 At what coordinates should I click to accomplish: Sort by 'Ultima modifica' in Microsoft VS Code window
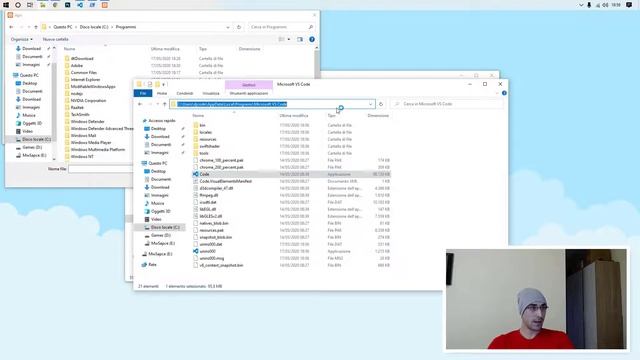294,116
